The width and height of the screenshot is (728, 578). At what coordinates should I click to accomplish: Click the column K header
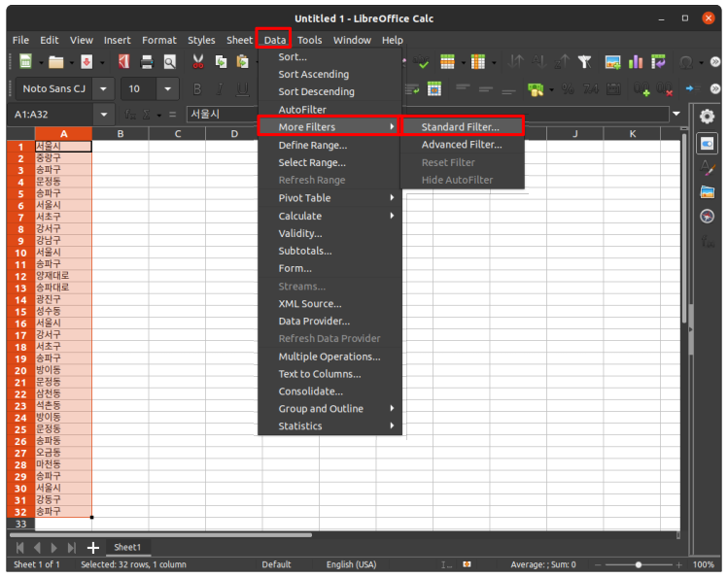coord(633,134)
